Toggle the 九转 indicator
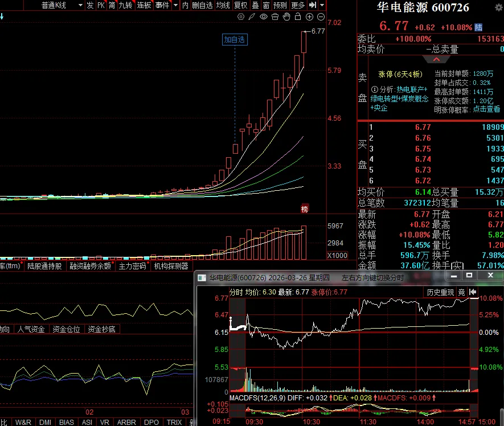Screen dimensions: 504x426 [x=125, y=5]
